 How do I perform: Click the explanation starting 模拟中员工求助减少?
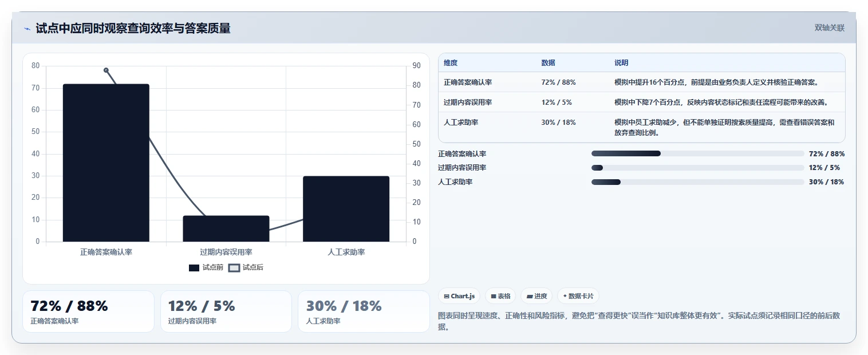click(724, 127)
